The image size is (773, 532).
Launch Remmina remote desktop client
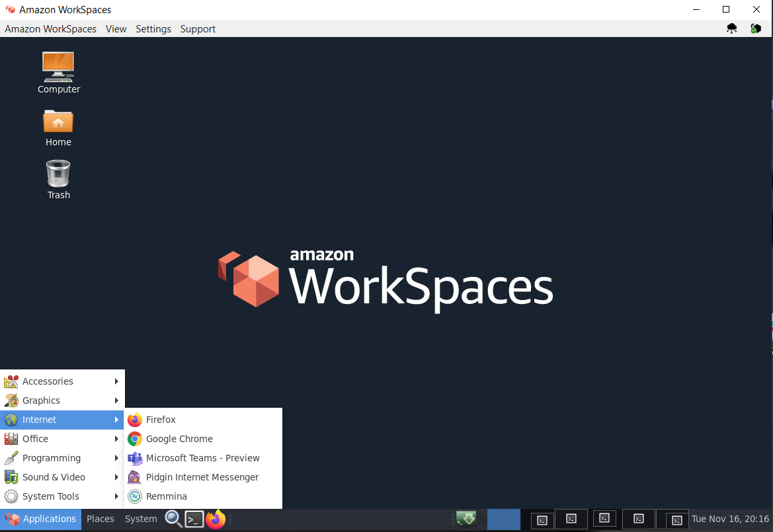point(202,496)
